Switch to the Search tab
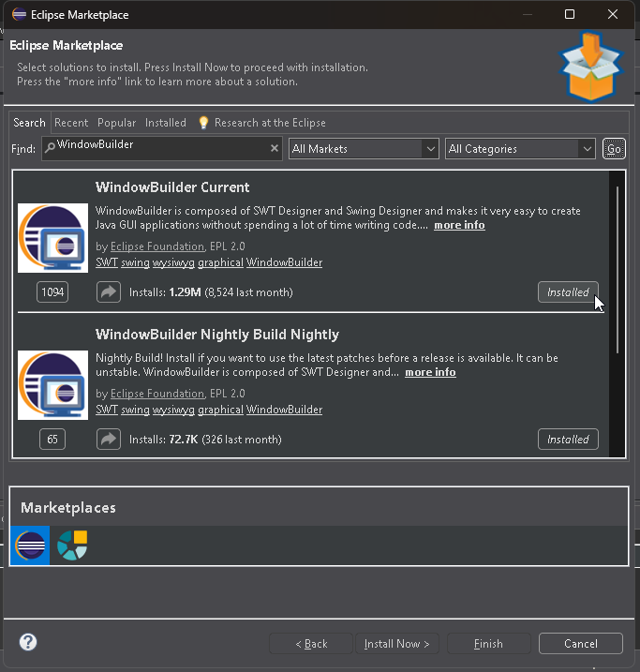Image resolution: width=640 pixels, height=672 pixels. 30,123
